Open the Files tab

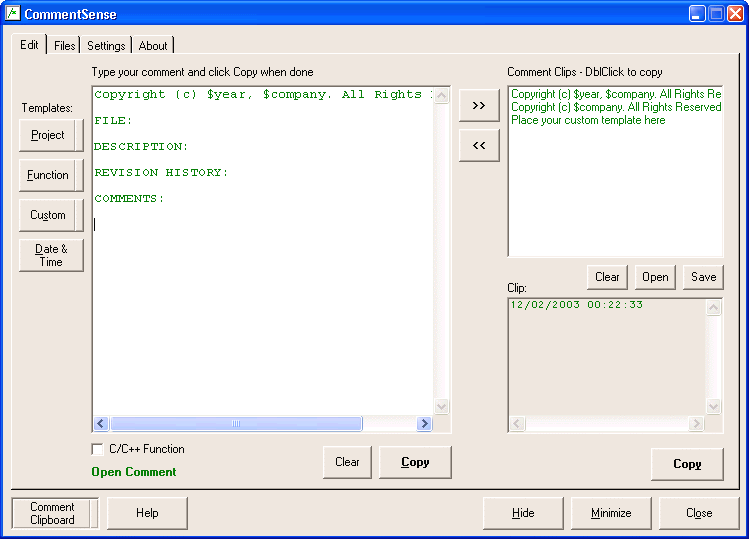tap(64, 46)
